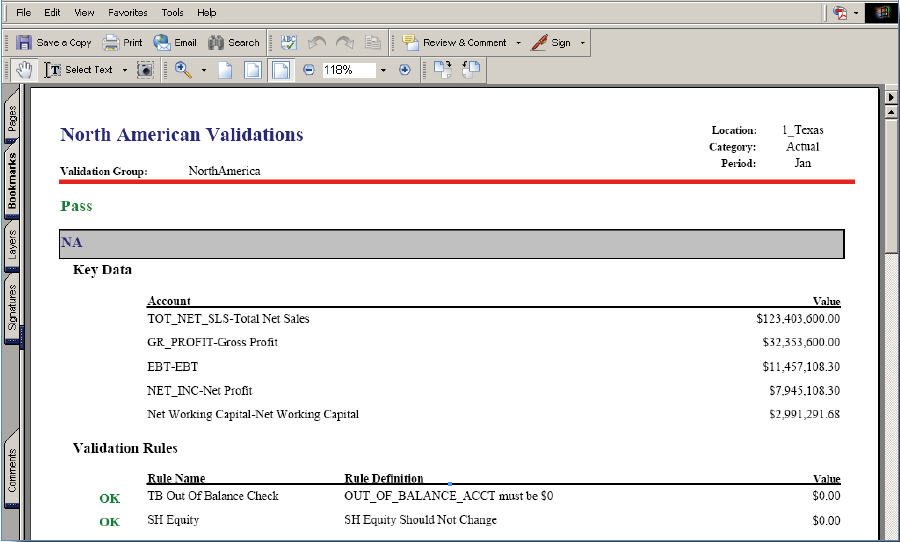Click the right-pointing arrow above the scrollbar
900x542 pixels.
pyautogui.click(x=891, y=97)
